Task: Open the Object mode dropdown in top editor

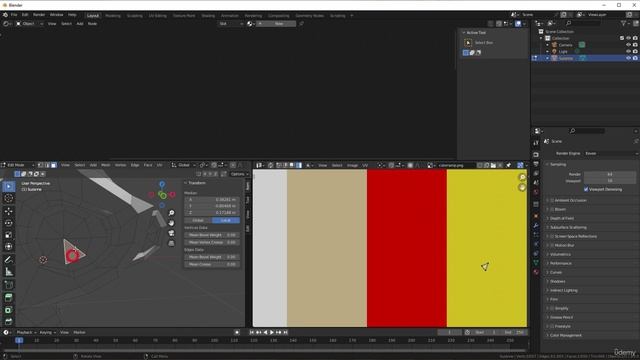Action: tap(29, 24)
